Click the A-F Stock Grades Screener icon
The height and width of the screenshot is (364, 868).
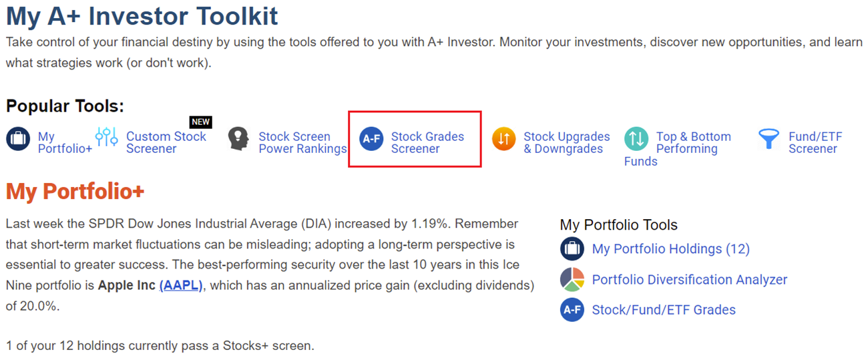[x=371, y=139]
